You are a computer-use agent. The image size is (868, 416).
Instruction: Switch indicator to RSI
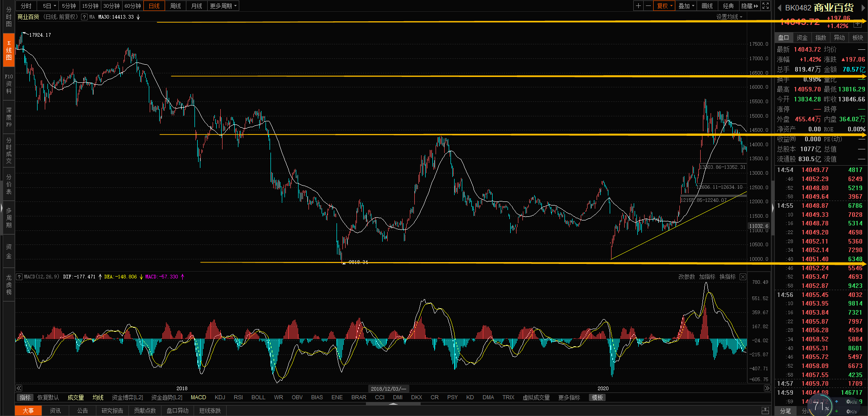pyautogui.click(x=238, y=397)
